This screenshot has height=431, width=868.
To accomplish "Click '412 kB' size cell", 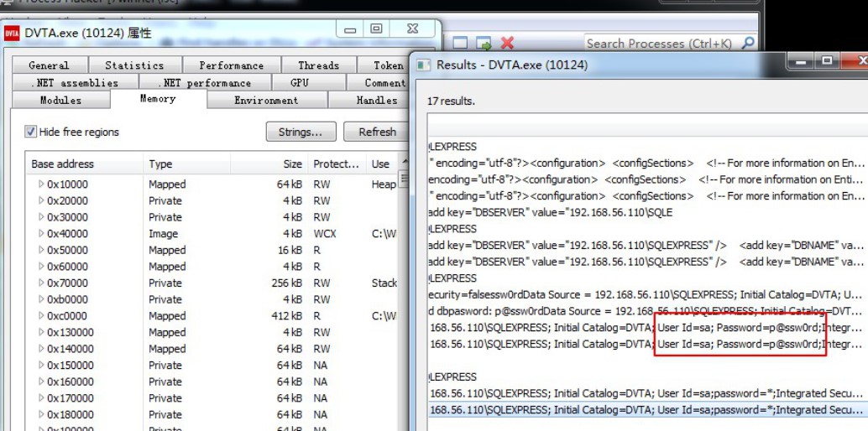I will 287,316.
